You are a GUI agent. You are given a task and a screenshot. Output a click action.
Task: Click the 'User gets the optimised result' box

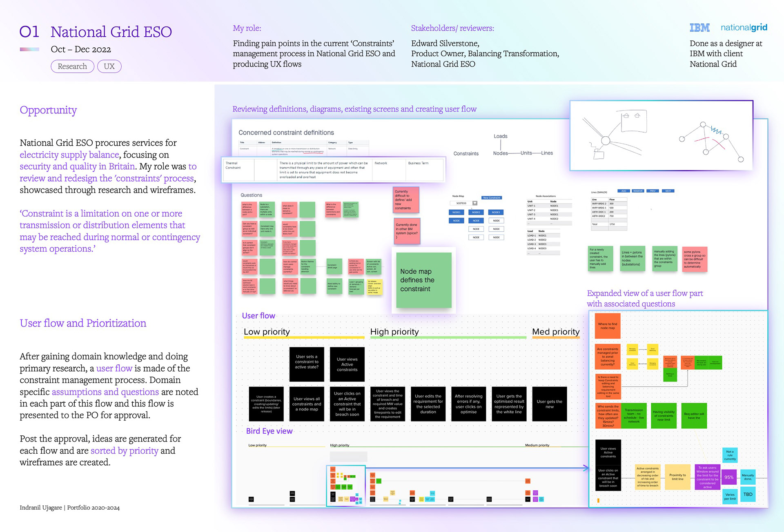click(509, 404)
